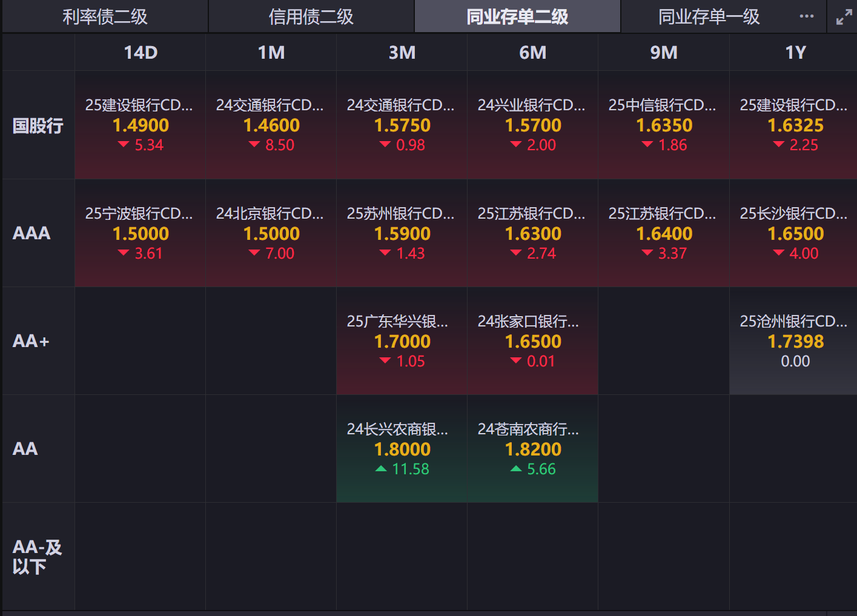
Task: Click the 8.50 downward change value
Action: [x=280, y=145]
